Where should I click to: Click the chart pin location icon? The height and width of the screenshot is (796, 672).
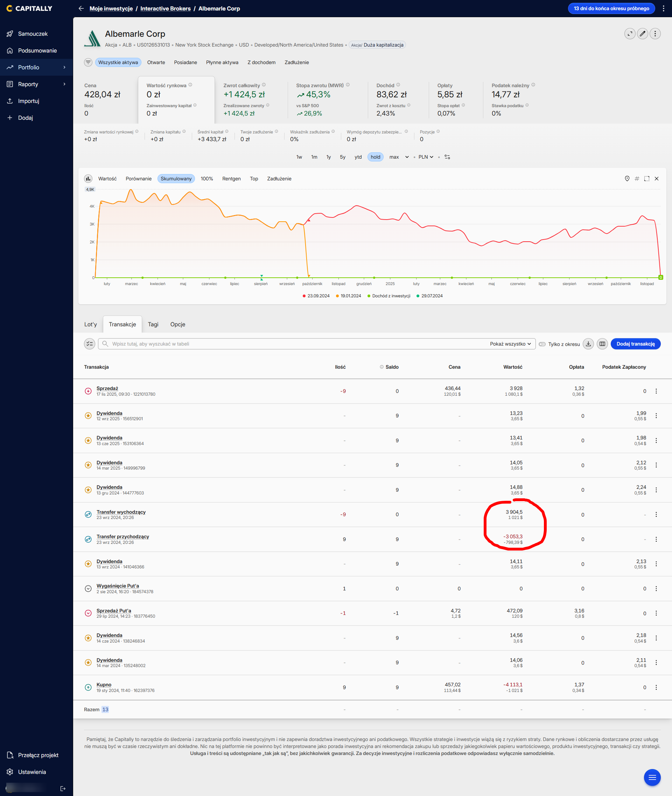[627, 178]
